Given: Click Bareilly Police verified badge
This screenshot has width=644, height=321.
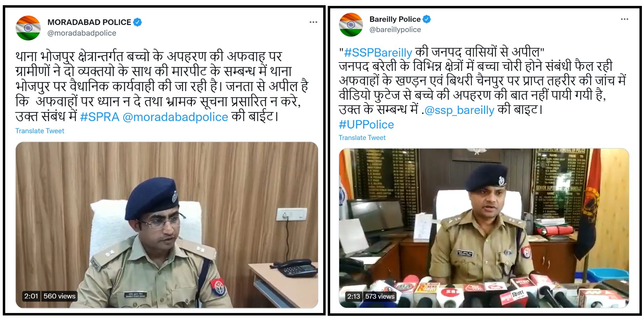Looking at the screenshot, I should tap(427, 19).
